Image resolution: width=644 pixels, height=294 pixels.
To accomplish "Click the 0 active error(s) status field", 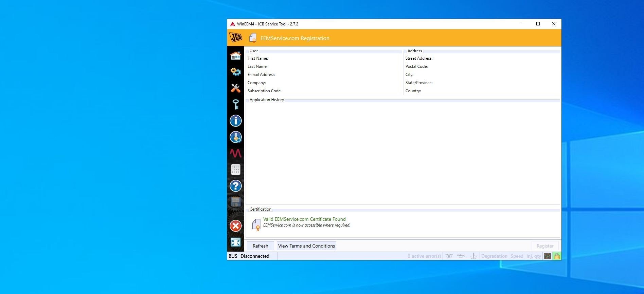I will coord(424,256).
